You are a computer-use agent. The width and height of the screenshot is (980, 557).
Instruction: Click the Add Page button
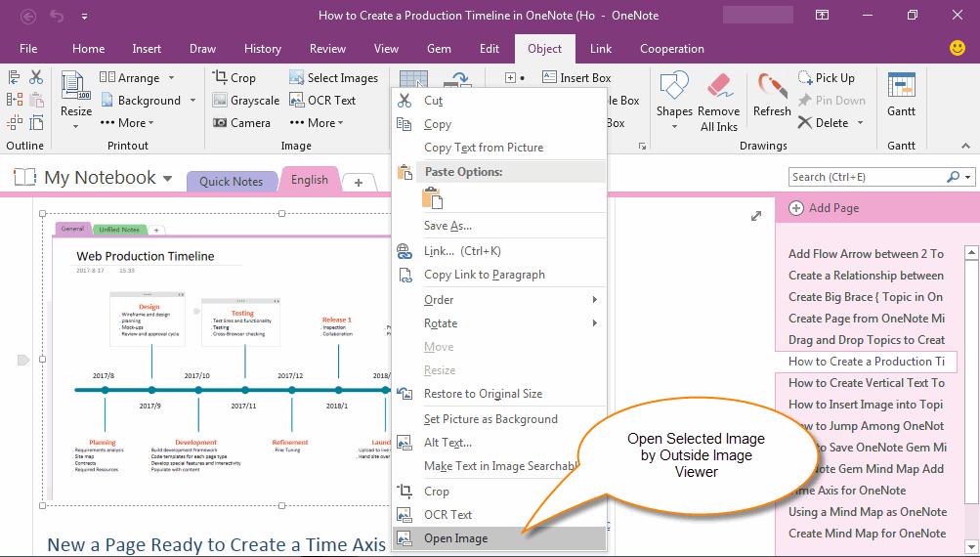pyautogui.click(x=824, y=208)
